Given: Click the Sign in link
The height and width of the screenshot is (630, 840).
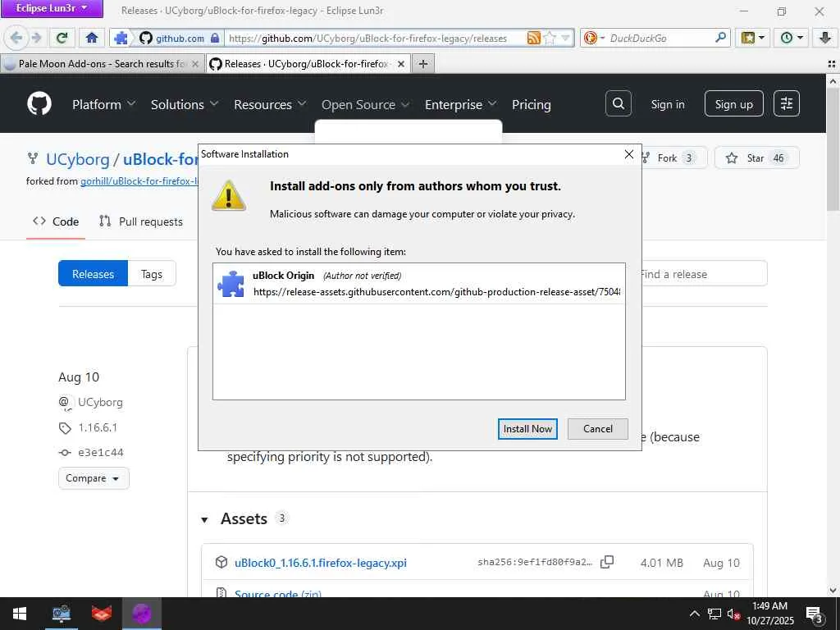Looking at the screenshot, I should (x=668, y=104).
